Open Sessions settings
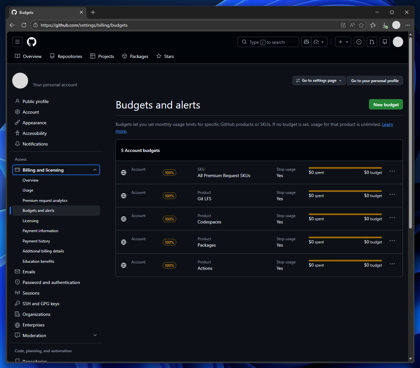This screenshot has width=420, height=368. [x=31, y=293]
